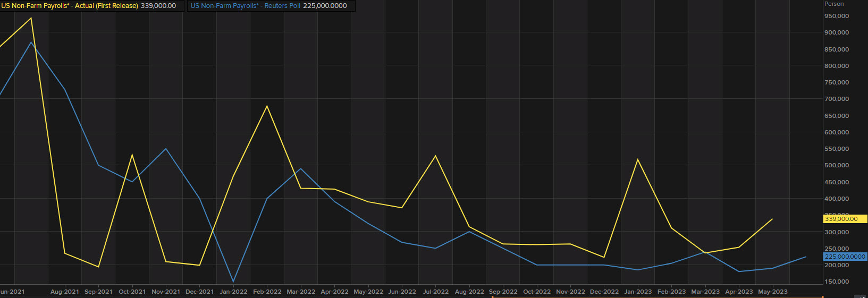Click the 700,000 y-axis label
The height and width of the screenshot is (298, 868).
coord(837,99)
